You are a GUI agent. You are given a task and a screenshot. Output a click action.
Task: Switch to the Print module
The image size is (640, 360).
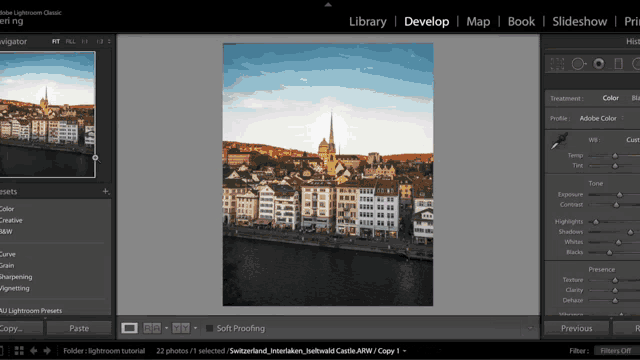632,22
